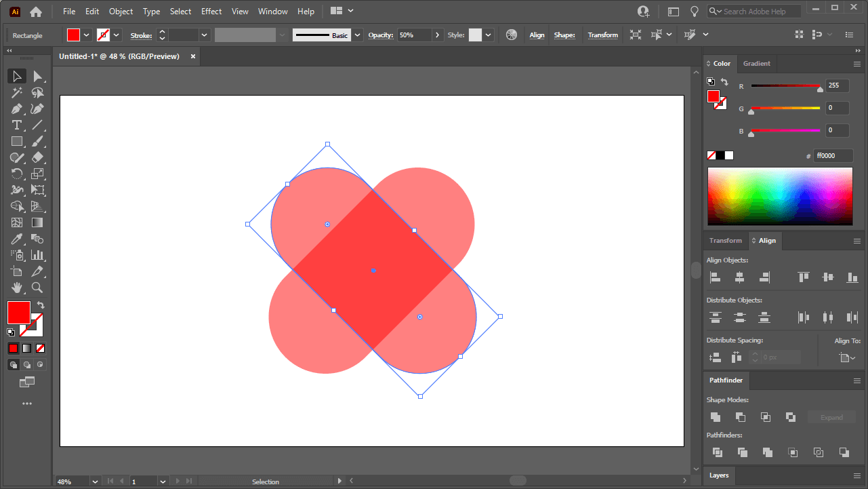The width and height of the screenshot is (868, 489).
Task: Open the Layers panel tab
Action: (x=719, y=475)
